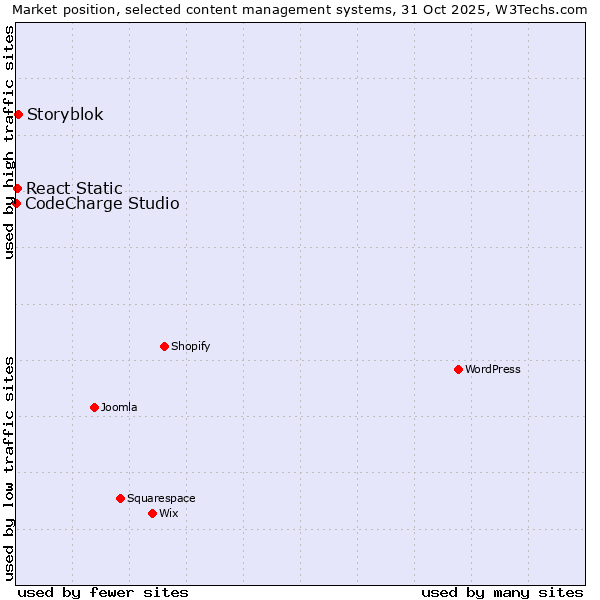The height and width of the screenshot is (600, 600).
Task: Click the red Storyblok data point marker
Action: (x=18, y=114)
